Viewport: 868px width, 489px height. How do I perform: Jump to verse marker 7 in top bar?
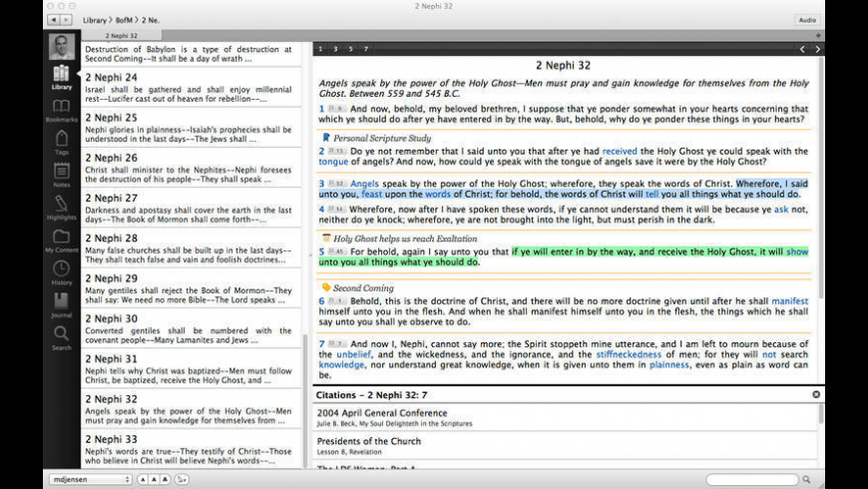[x=366, y=49]
